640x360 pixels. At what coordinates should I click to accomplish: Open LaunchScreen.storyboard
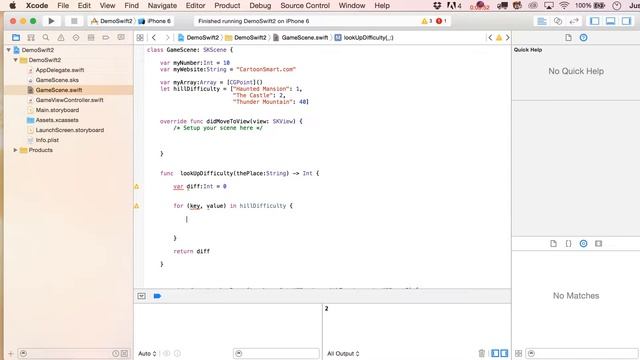pyautogui.click(x=69, y=130)
